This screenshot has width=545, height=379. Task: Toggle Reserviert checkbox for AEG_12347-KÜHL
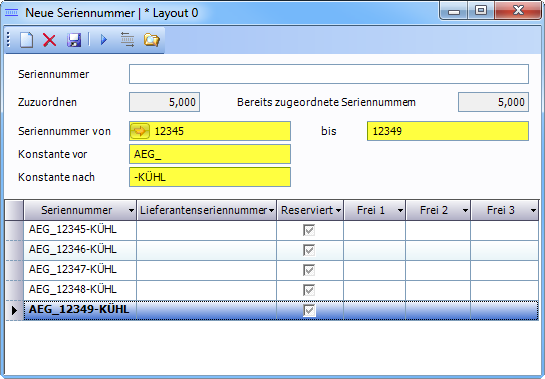click(309, 270)
